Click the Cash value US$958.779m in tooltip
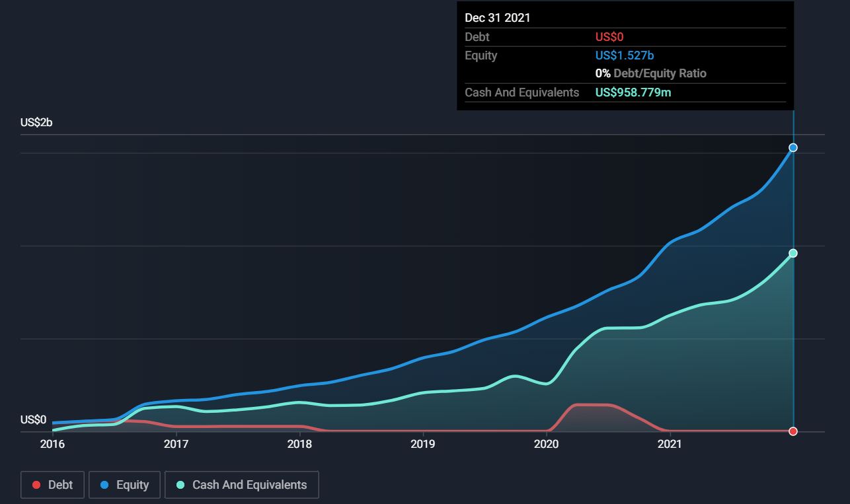 (x=633, y=92)
